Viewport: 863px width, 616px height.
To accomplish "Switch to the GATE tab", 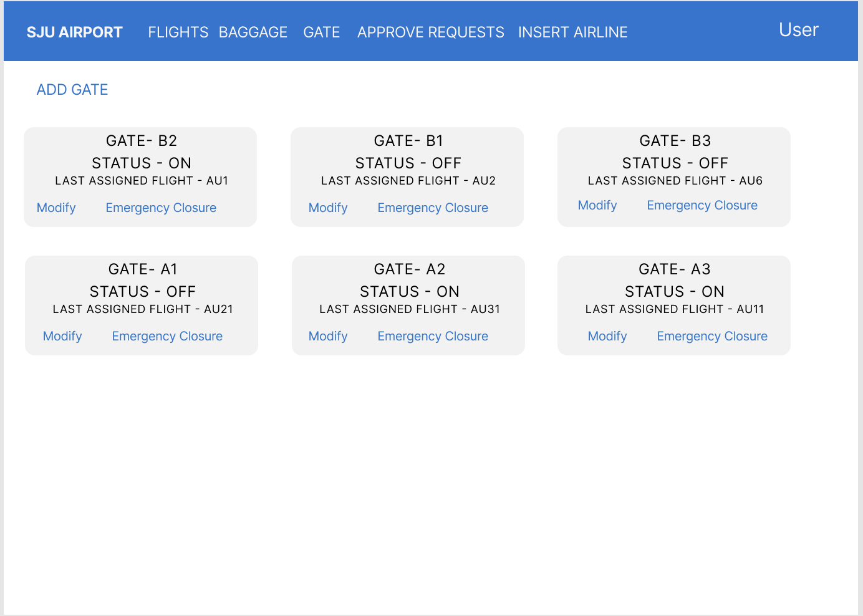I will (x=321, y=32).
